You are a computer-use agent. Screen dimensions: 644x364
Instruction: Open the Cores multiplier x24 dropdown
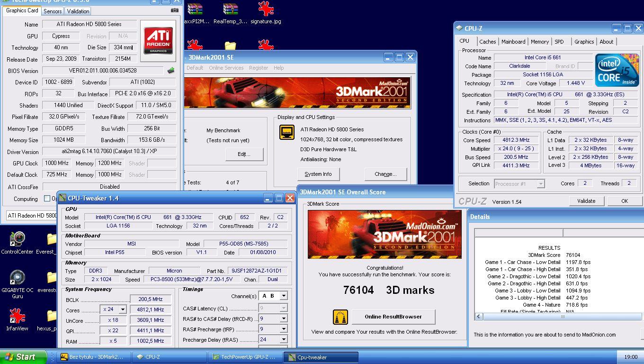pyautogui.click(x=123, y=309)
